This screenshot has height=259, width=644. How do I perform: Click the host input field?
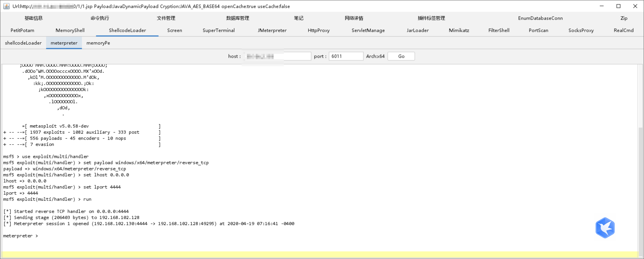click(x=277, y=56)
